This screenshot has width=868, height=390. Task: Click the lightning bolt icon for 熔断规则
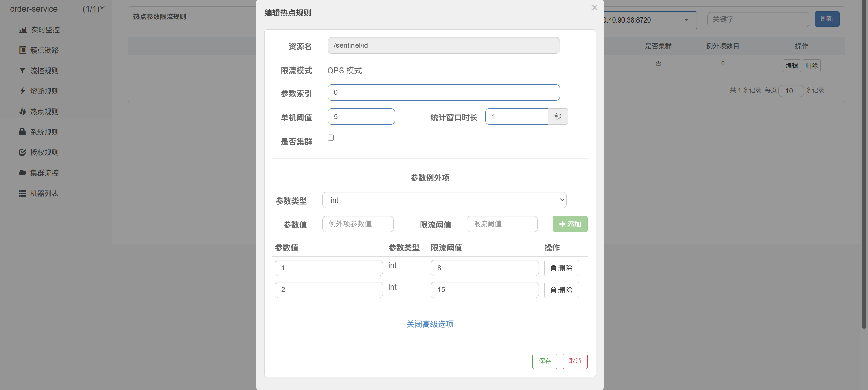click(22, 91)
